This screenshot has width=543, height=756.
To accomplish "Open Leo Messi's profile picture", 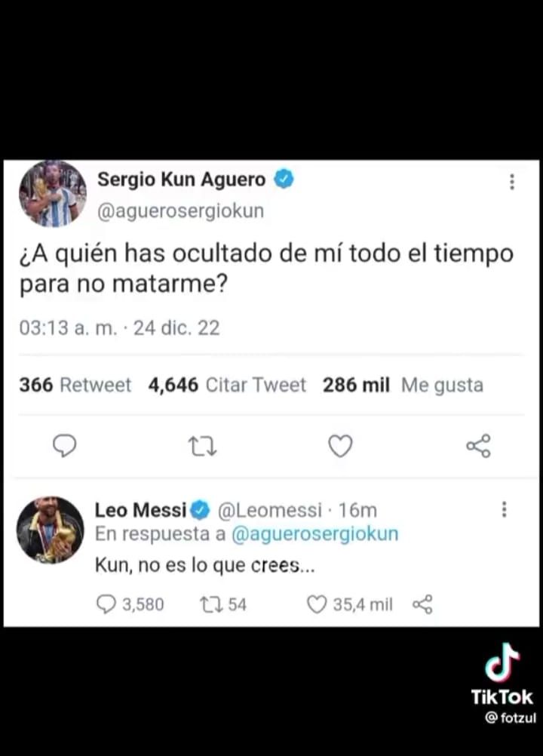I will (x=51, y=530).
